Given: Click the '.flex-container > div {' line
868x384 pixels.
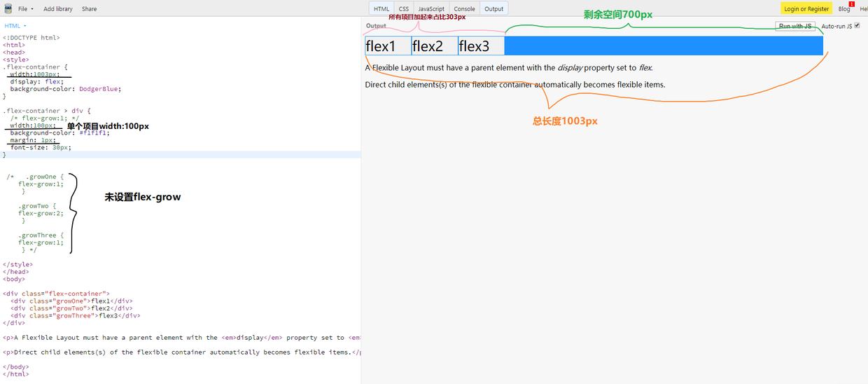Looking at the screenshot, I should [47, 111].
